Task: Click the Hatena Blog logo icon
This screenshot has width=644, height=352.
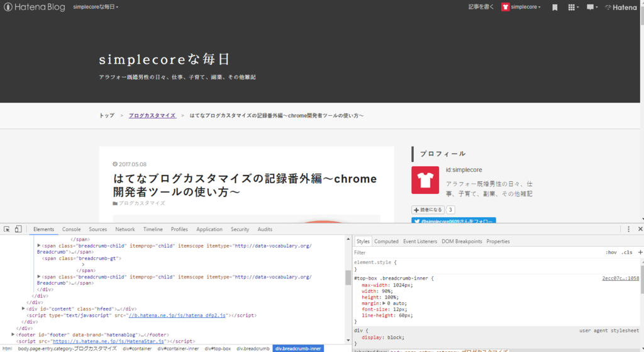Action: coord(8,7)
